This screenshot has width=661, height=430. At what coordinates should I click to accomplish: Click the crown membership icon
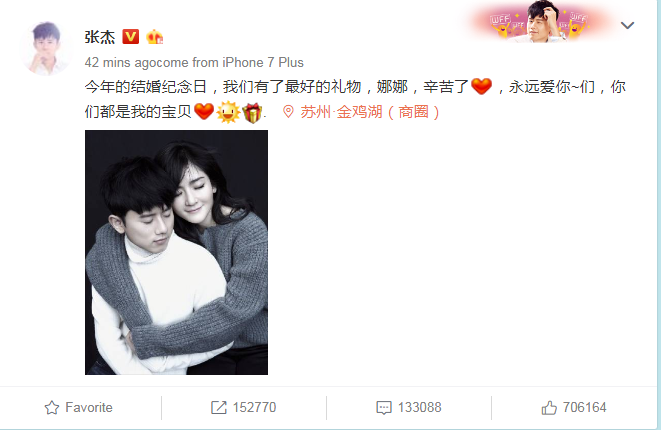[154, 37]
